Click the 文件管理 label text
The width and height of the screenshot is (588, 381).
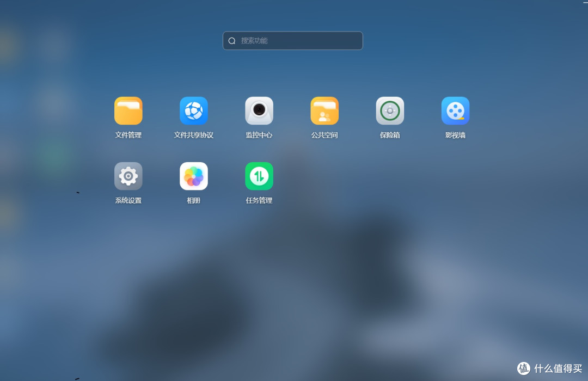tap(128, 135)
